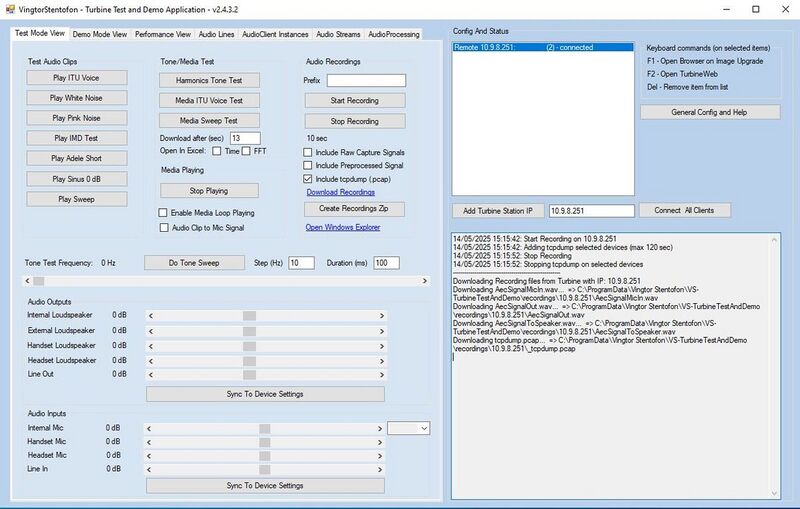Viewport: 800px width, 509px height.
Task: Open General Config and Help
Action: click(x=710, y=112)
